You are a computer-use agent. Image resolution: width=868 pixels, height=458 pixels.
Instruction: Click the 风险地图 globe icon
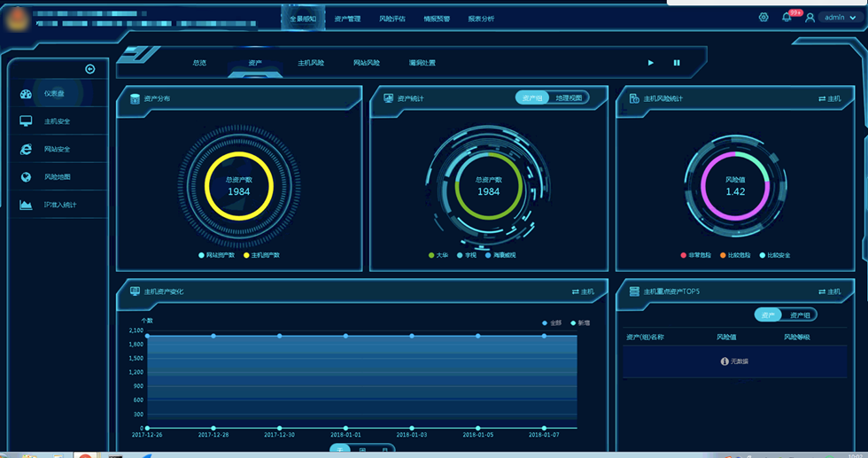(26, 177)
